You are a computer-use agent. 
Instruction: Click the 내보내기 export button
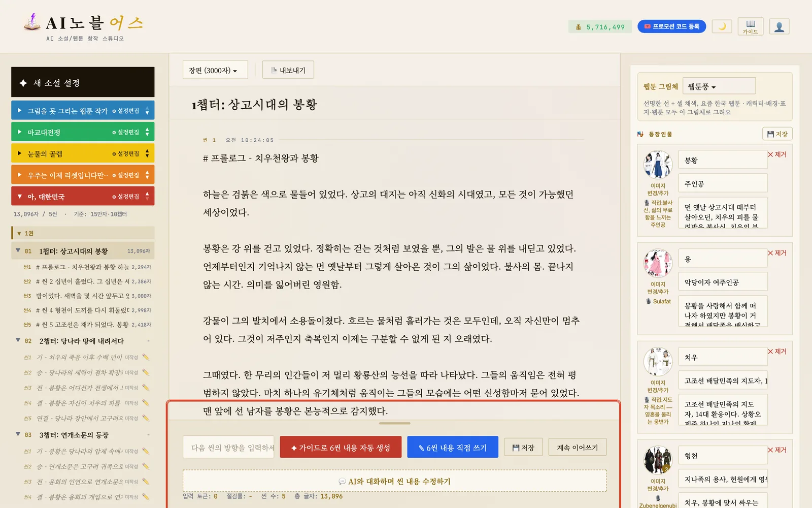click(288, 70)
